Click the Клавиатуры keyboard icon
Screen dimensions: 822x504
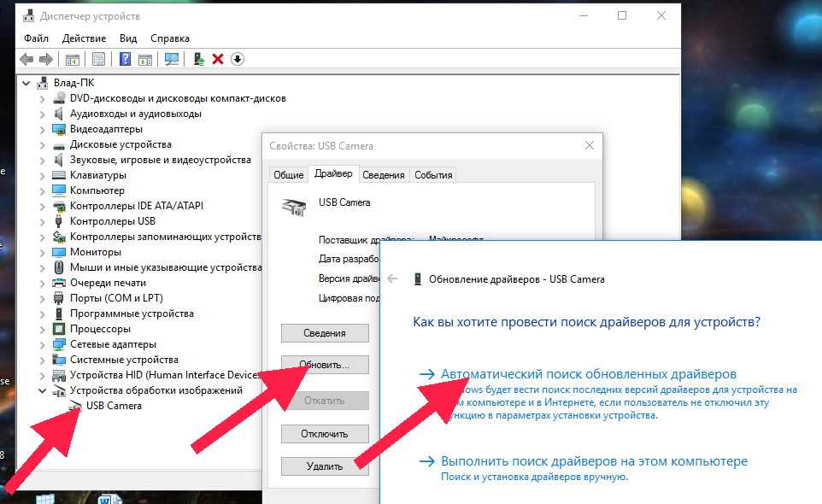[59, 175]
